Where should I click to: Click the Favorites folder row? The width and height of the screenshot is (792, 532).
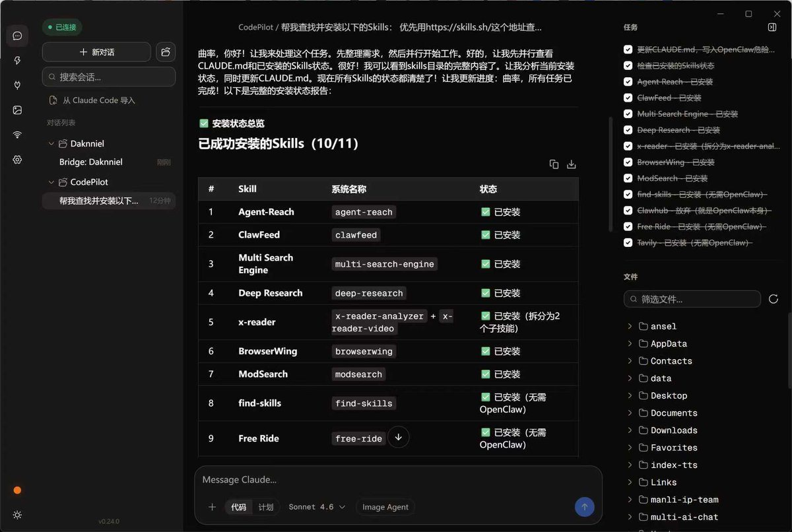[704, 448]
